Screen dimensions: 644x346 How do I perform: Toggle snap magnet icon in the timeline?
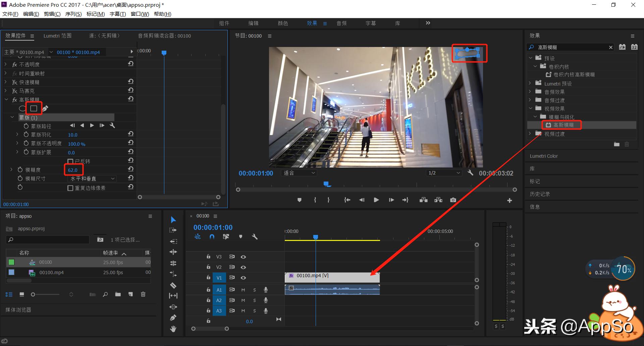point(212,237)
